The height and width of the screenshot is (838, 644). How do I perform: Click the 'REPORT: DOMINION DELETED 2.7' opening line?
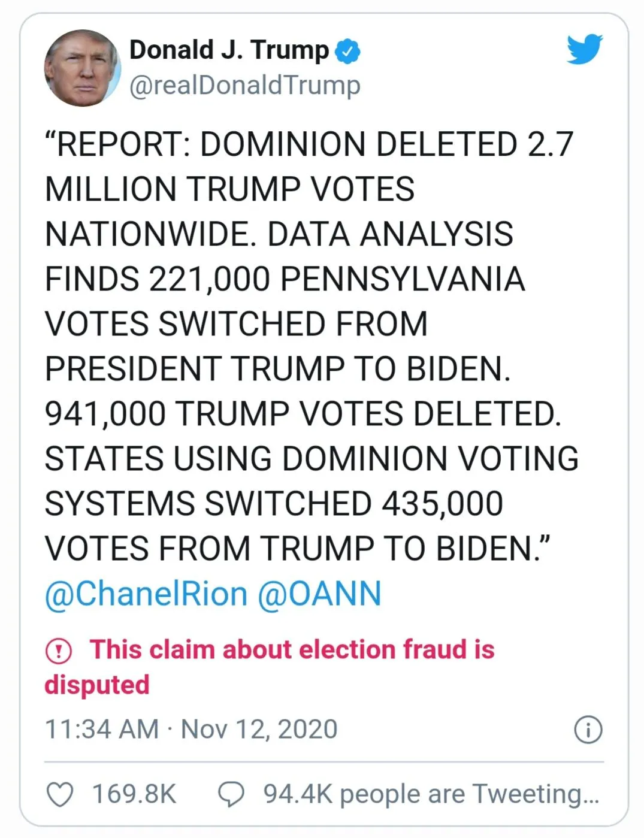click(x=309, y=145)
